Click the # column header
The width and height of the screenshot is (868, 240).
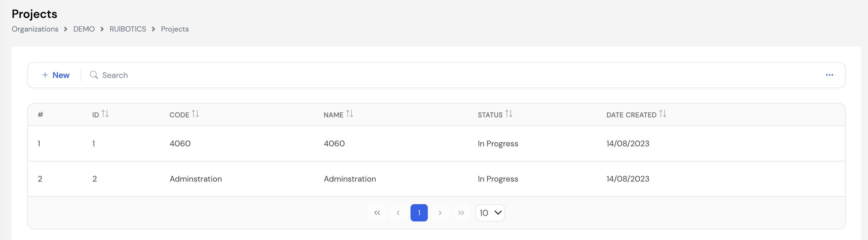point(40,115)
